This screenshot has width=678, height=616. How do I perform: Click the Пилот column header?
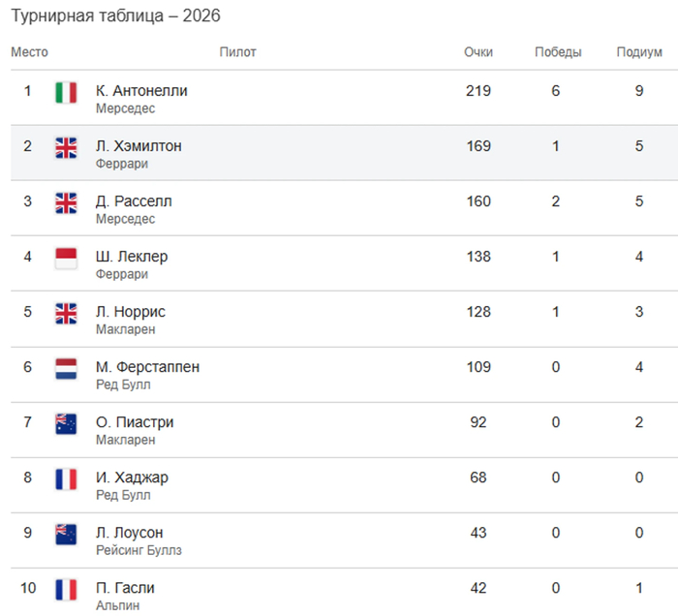[238, 52]
